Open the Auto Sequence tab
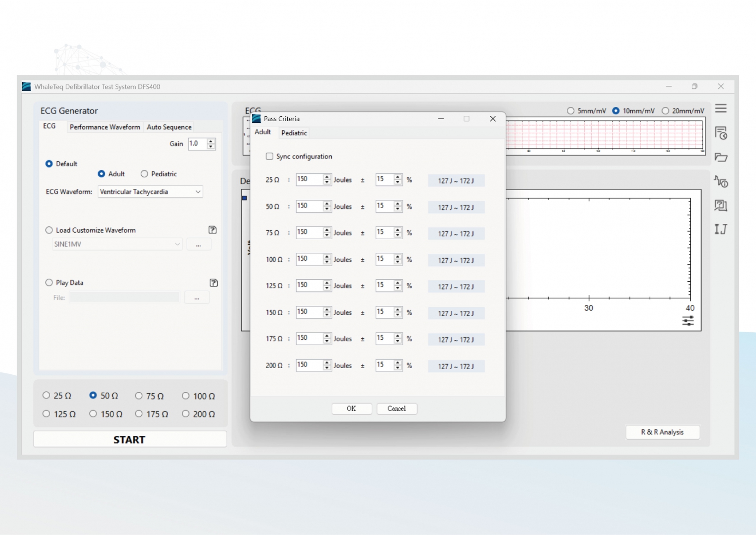The image size is (756, 535). [169, 127]
